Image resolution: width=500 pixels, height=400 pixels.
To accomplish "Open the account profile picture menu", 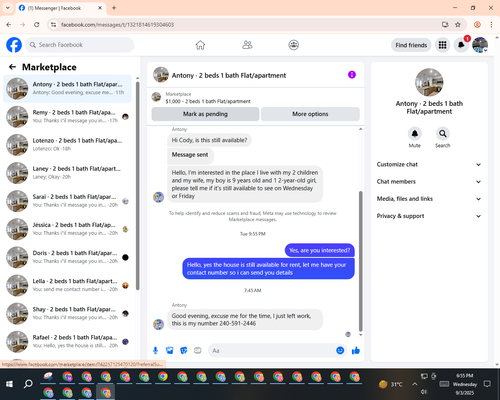I will click(x=480, y=45).
